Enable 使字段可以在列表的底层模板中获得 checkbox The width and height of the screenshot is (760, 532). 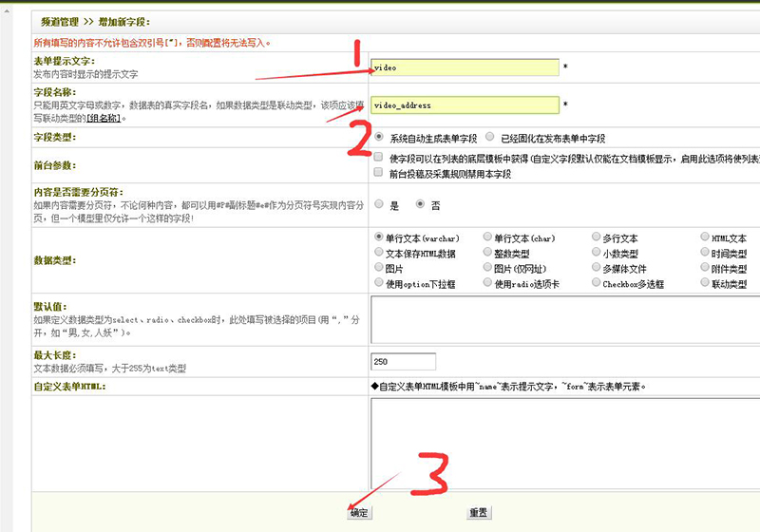pyautogui.click(x=379, y=157)
